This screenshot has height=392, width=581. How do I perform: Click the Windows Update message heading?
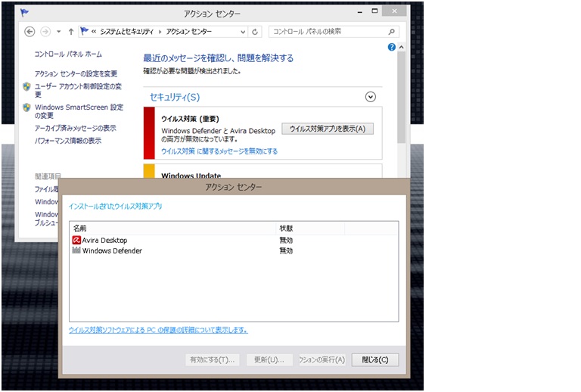pyautogui.click(x=191, y=176)
